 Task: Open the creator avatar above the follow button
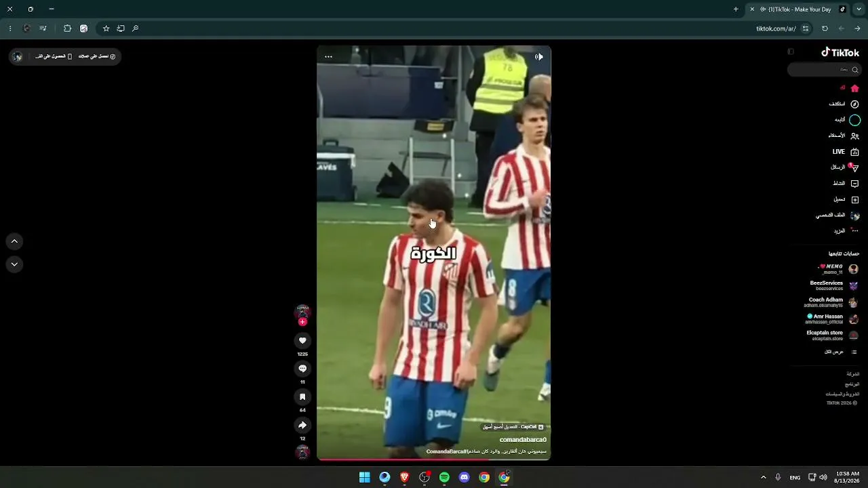coord(302,312)
